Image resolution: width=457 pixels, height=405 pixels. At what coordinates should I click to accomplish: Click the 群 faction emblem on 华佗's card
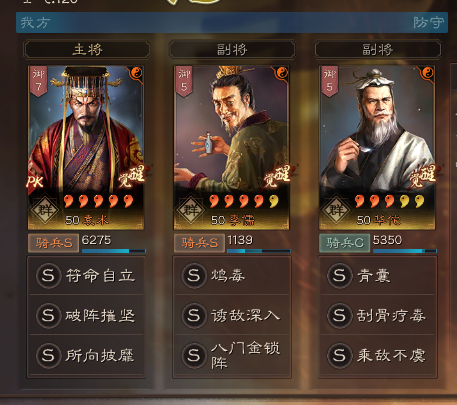click(336, 210)
